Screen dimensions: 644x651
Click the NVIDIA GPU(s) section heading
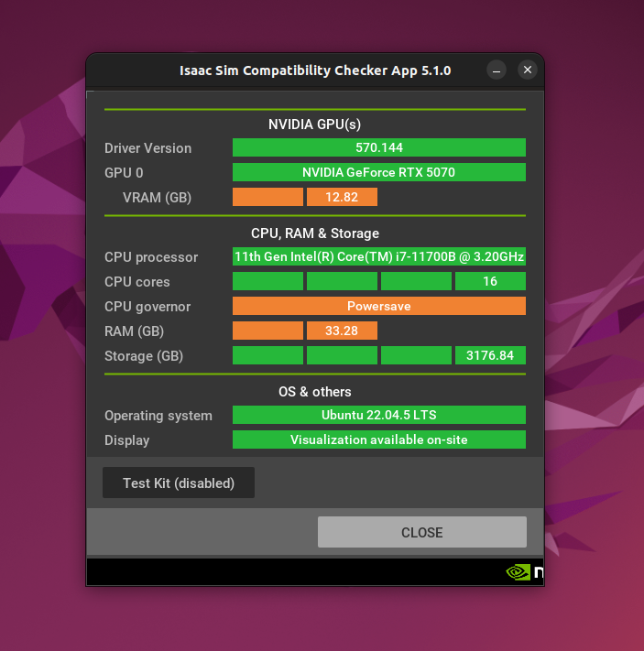(x=314, y=125)
